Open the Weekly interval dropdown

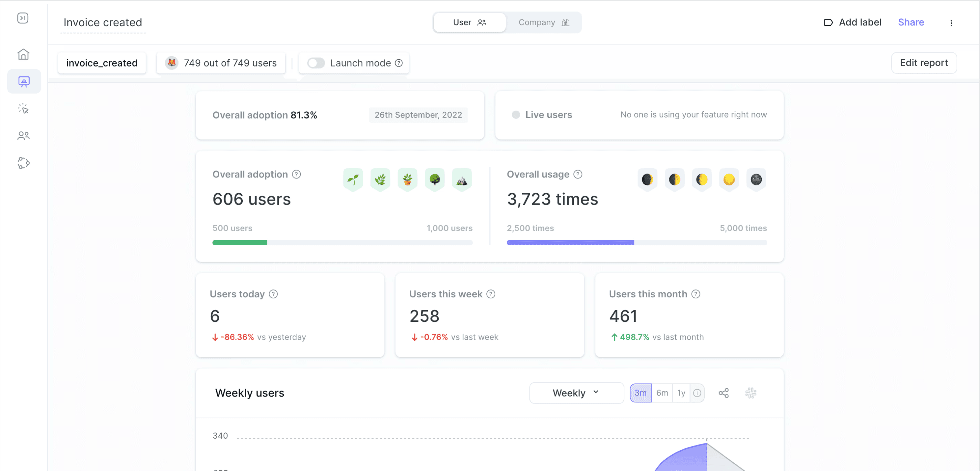coord(576,393)
